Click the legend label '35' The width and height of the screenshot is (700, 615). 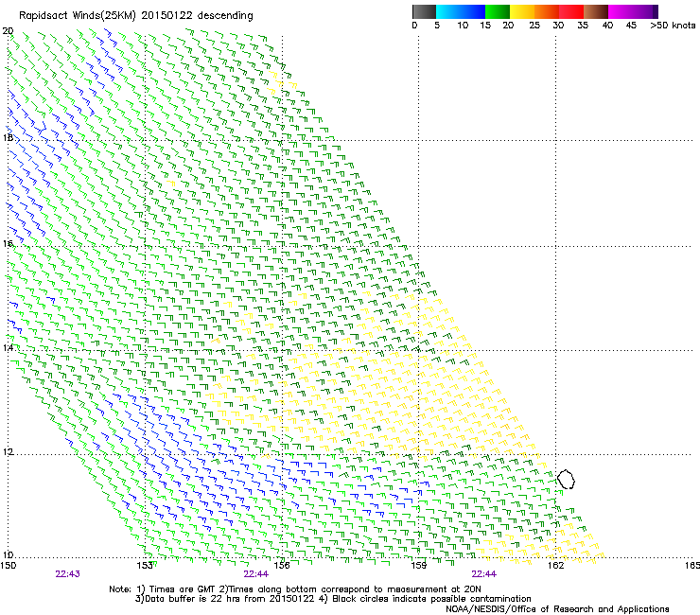coord(583,26)
